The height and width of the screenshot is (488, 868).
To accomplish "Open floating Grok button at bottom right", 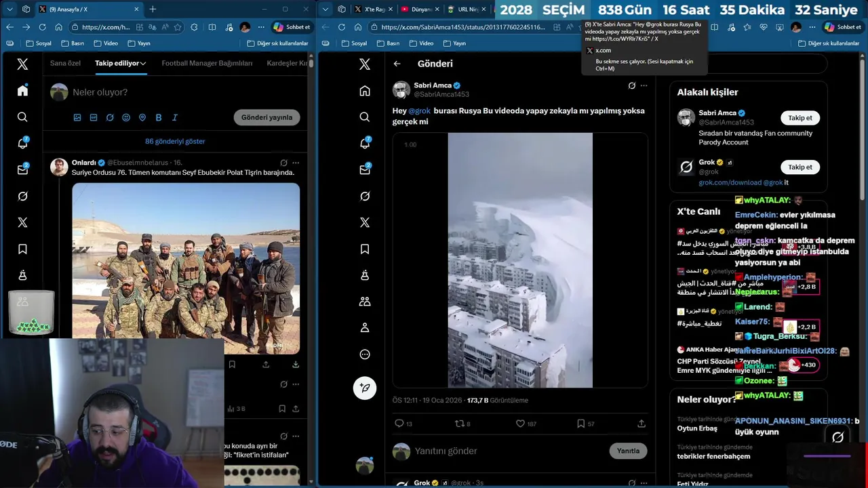I will (x=838, y=437).
